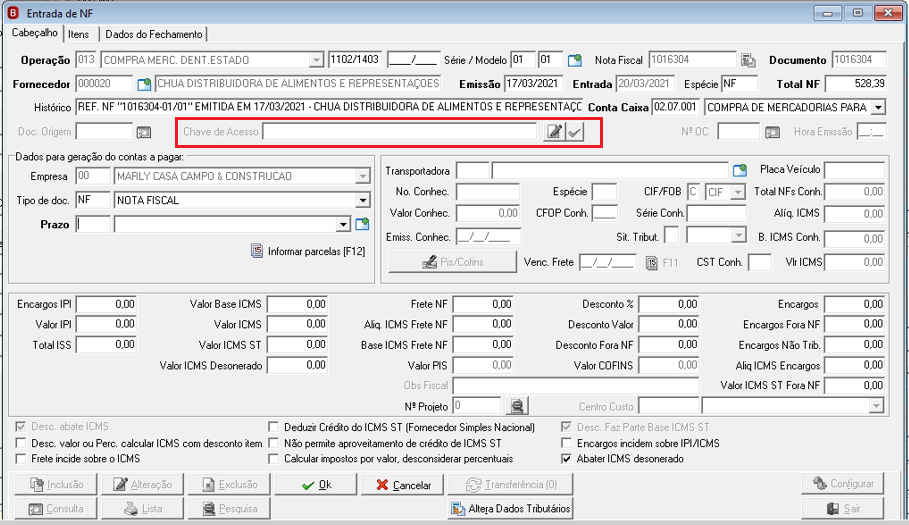The image size is (909, 525).
Task: Enable Calcular impostos por valor checkbox
Action: point(274,459)
